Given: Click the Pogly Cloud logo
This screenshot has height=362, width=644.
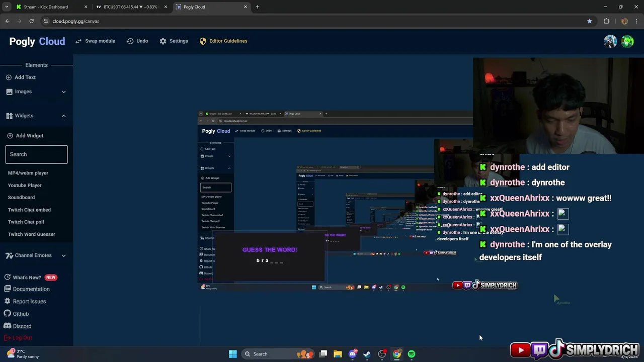Looking at the screenshot, I should (37, 41).
